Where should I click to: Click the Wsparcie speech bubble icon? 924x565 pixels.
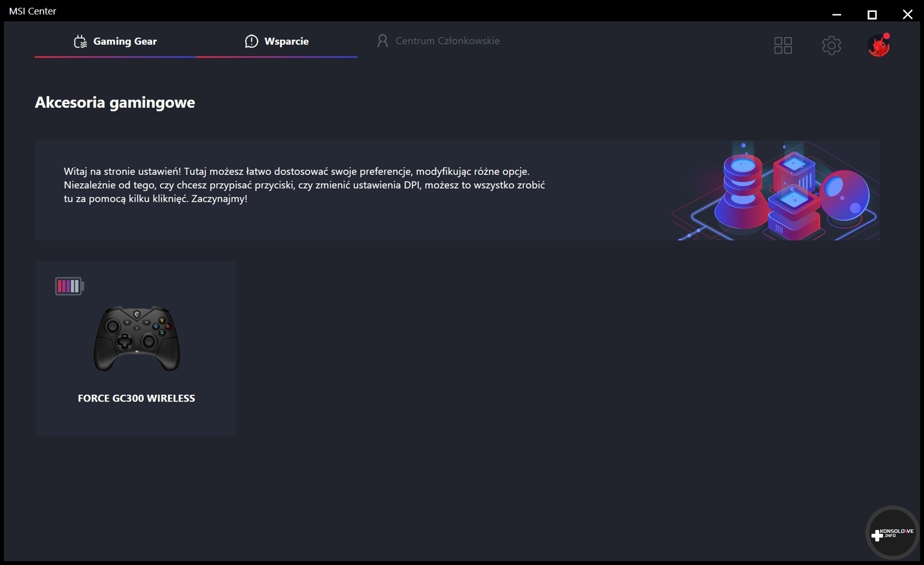[251, 41]
